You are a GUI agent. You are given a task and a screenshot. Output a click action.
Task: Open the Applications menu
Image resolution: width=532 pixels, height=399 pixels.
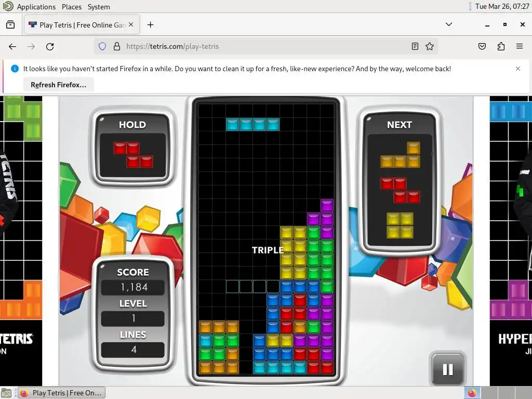click(x=36, y=7)
